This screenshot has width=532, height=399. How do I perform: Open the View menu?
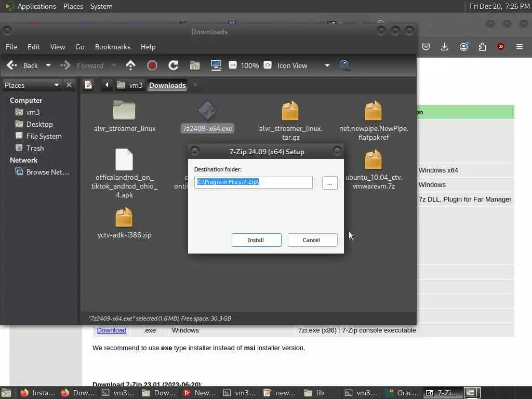(58, 47)
